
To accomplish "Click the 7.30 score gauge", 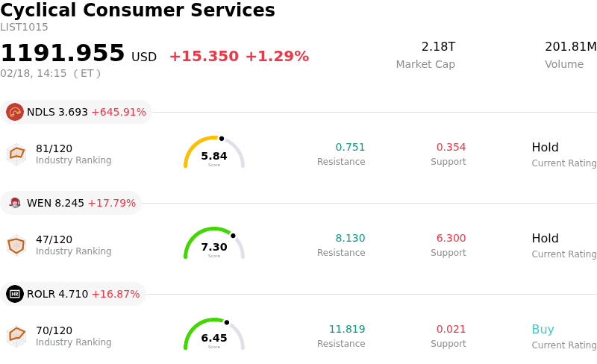I will tap(214, 244).
